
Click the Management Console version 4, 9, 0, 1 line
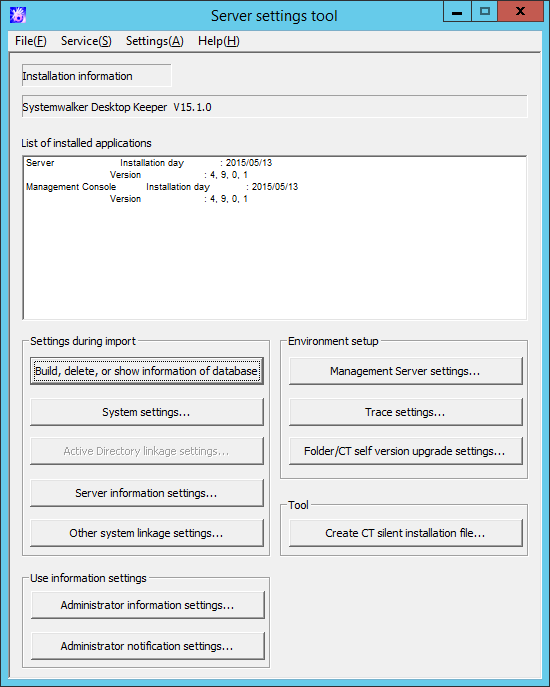pos(179,199)
